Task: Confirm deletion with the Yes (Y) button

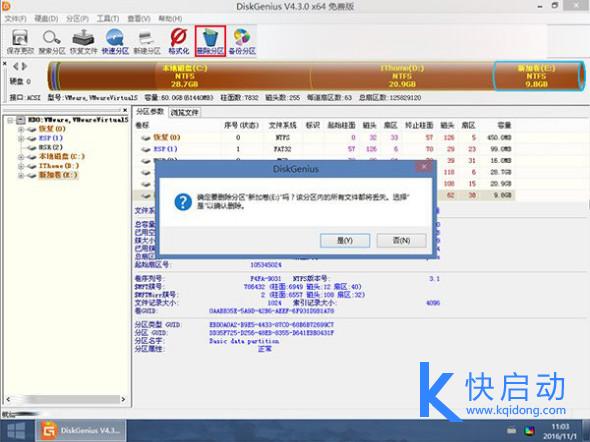Action: pos(345,240)
